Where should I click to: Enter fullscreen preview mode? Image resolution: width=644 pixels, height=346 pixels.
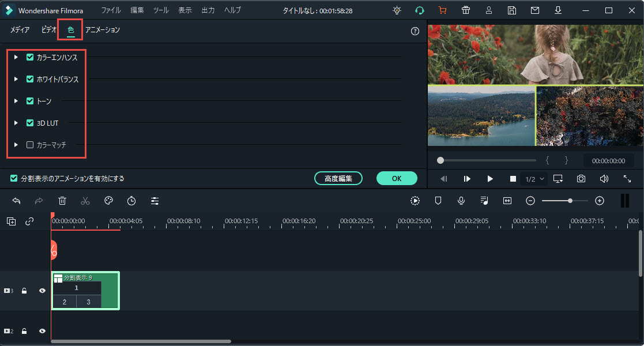click(627, 179)
